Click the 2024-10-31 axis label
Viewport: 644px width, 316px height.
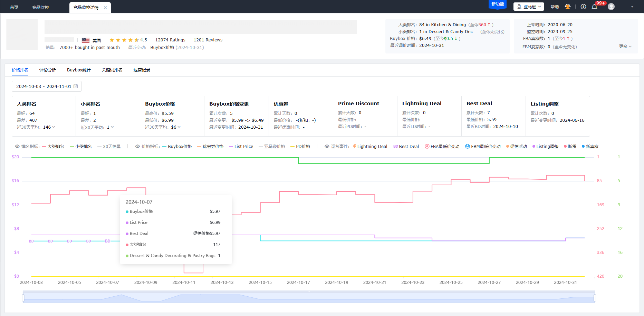(566, 282)
